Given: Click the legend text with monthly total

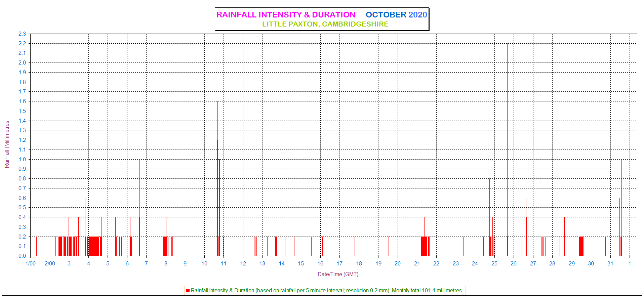Looking at the screenshot, I should pos(327,291).
